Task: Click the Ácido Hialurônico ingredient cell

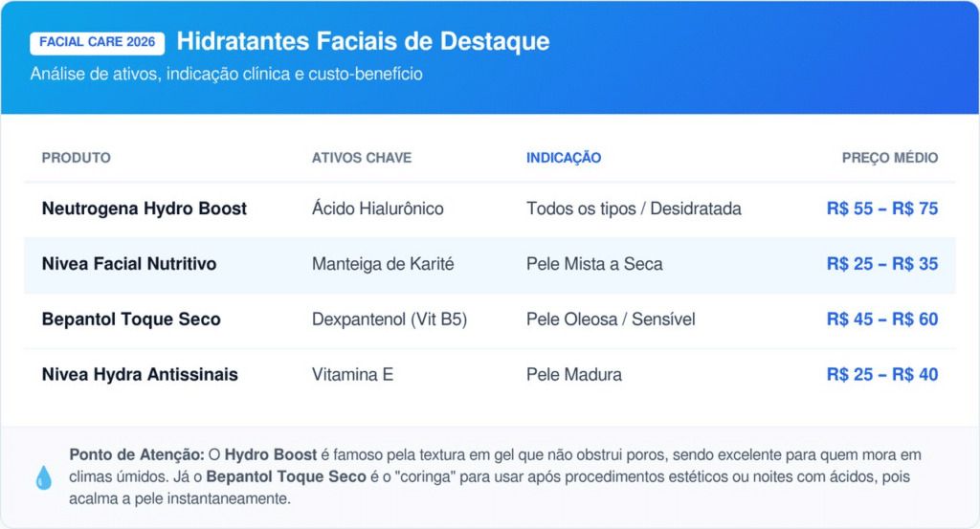Action: pyautogui.click(x=378, y=209)
